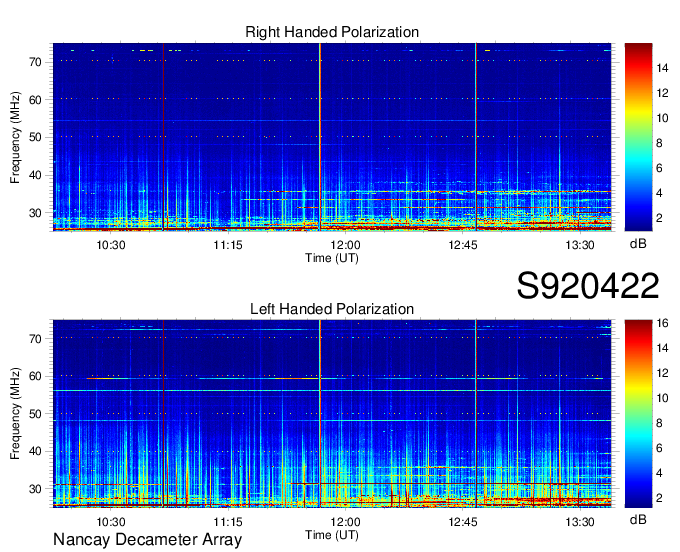Click the 12 dB value on the top colorbar
Screen dimensions: 680x552
pyautogui.click(x=662, y=93)
